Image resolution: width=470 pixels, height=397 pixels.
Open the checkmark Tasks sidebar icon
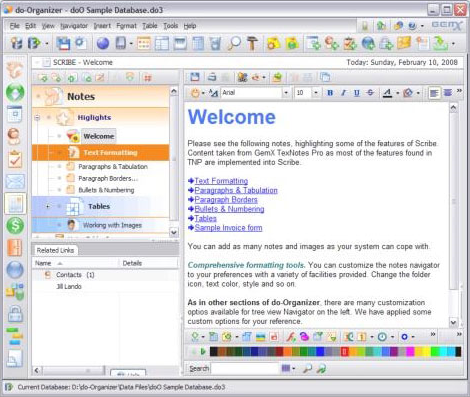coord(15,159)
